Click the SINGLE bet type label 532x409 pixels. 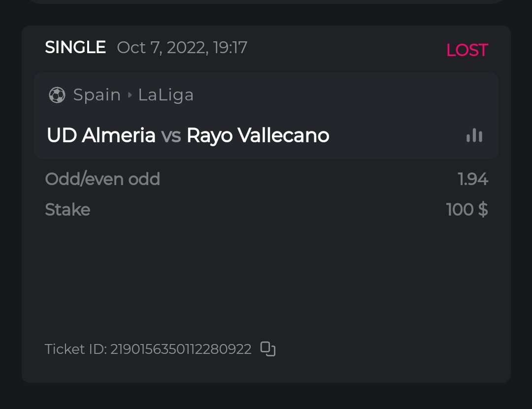pyautogui.click(x=75, y=48)
